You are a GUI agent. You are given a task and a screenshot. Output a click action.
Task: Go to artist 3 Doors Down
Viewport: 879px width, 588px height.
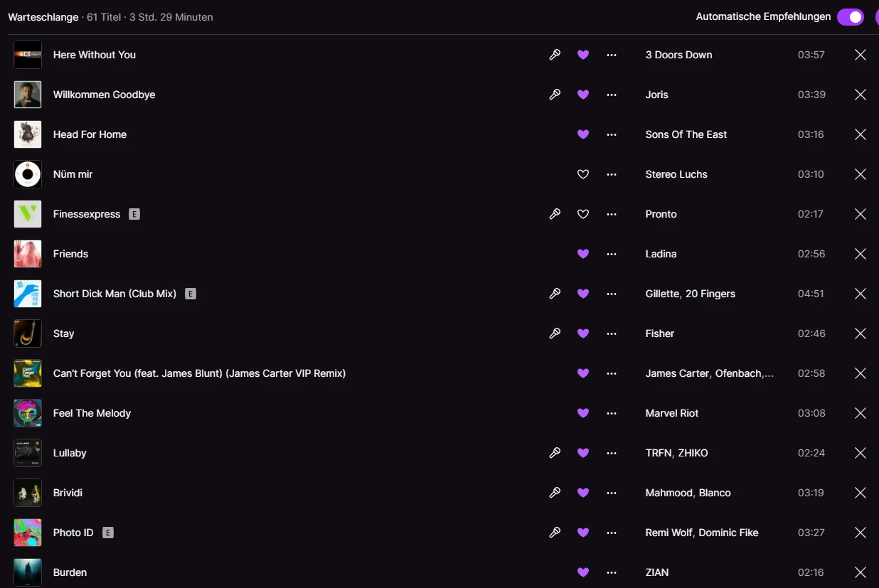coord(678,55)
